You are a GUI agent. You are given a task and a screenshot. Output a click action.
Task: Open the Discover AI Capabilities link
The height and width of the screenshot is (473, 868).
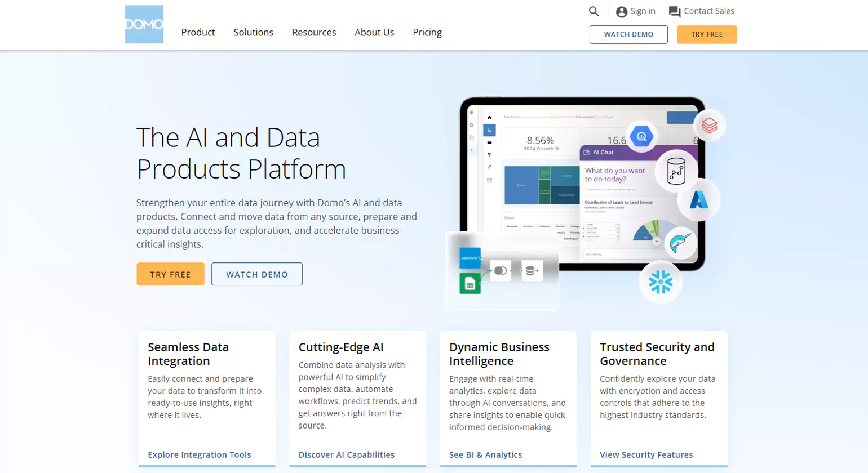click(x=347, y=454)
